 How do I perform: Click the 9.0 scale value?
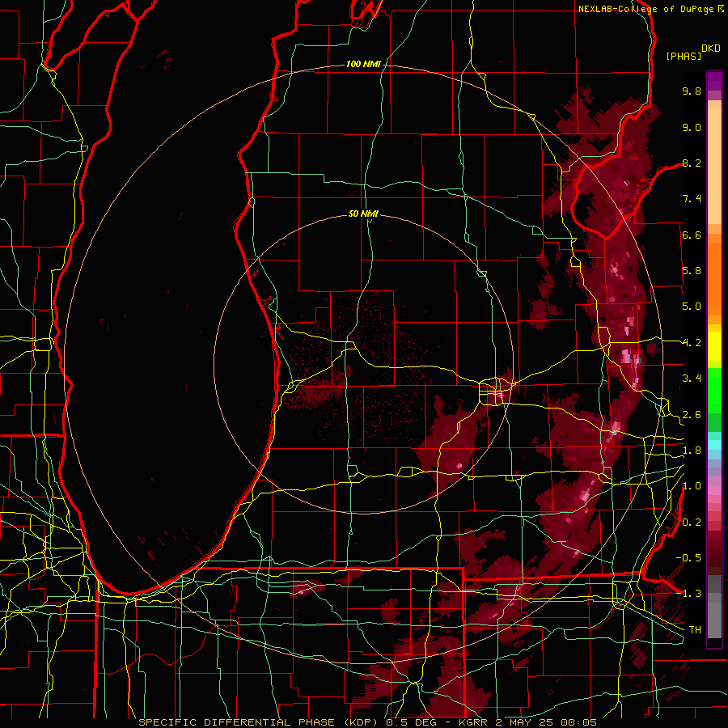click(692, 127)
